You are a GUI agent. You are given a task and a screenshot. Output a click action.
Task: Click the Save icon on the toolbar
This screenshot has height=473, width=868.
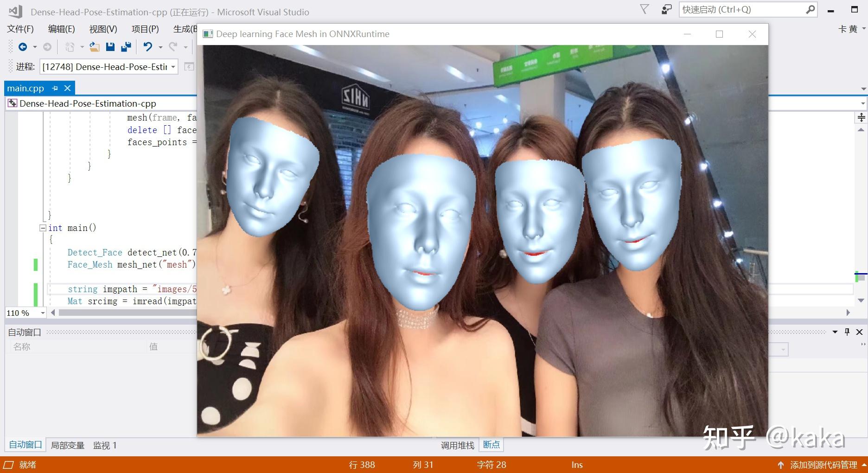110,47
